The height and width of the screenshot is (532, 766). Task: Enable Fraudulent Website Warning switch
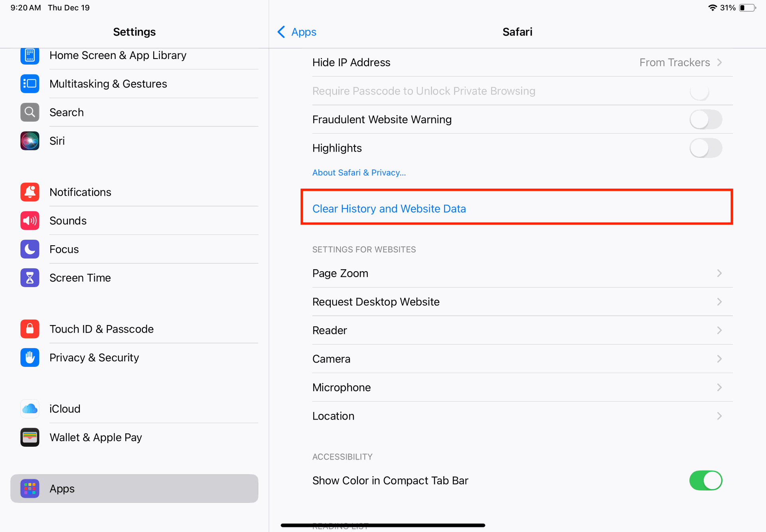pos(705,120)
